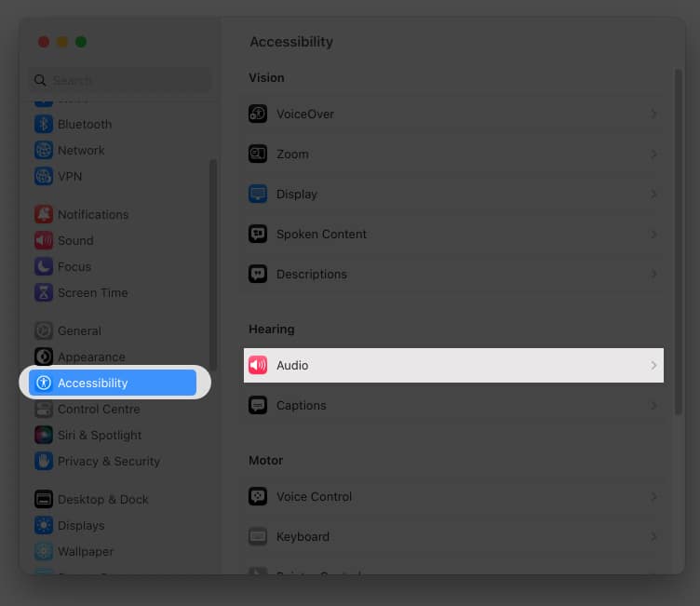Click the main pane scrollbar
The width and height of the screenshot is (700, 606).
pos(678,241)
